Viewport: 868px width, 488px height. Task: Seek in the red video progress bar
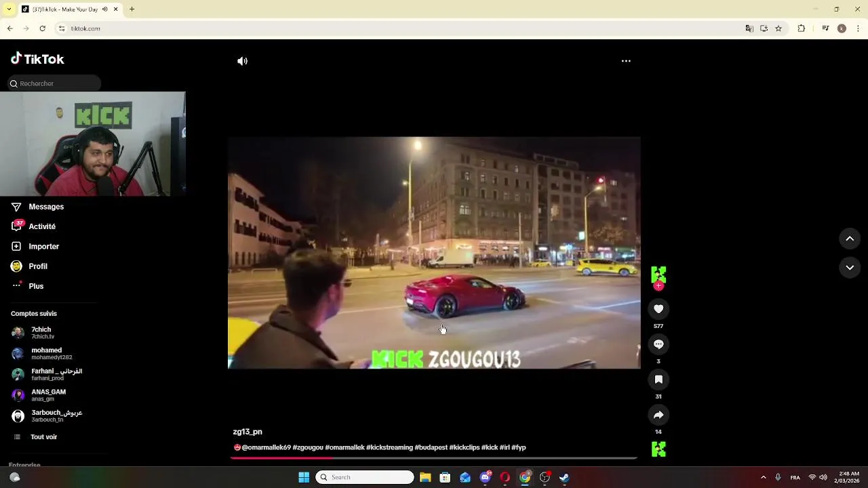[434, 458]
